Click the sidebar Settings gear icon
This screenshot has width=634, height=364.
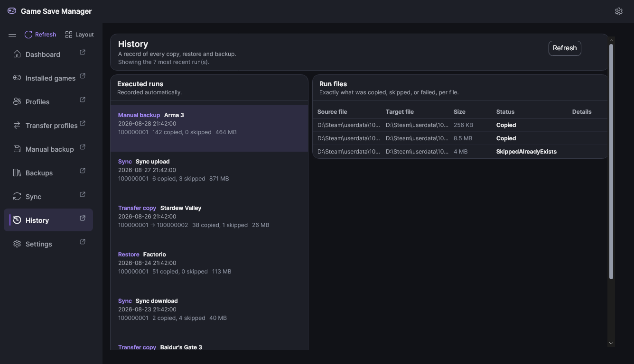pyautogui.click(x=17, y=244)
